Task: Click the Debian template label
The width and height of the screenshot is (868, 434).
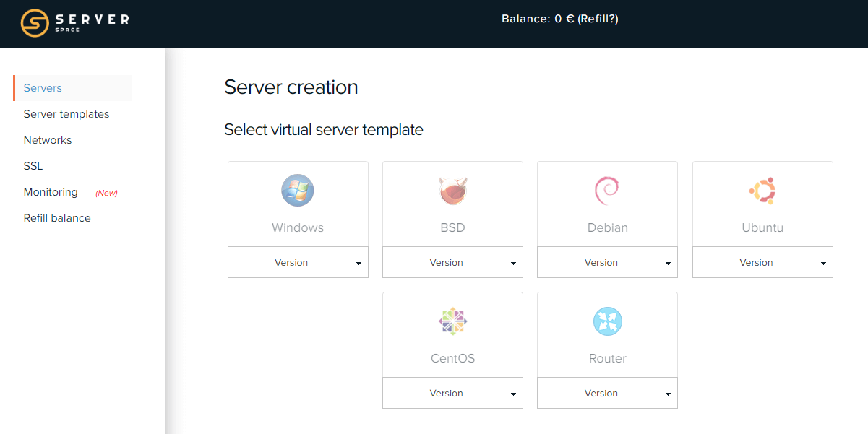Action: (x=607, y=227)
